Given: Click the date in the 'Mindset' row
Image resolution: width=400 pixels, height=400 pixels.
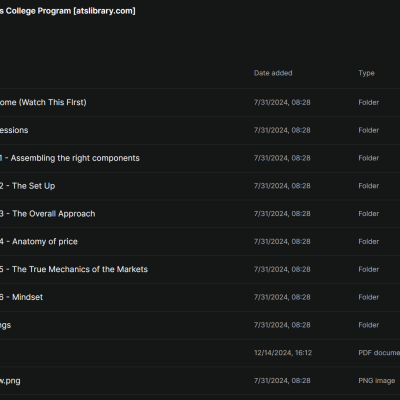Looking at the screenshot, I should [x=282, y=297].
